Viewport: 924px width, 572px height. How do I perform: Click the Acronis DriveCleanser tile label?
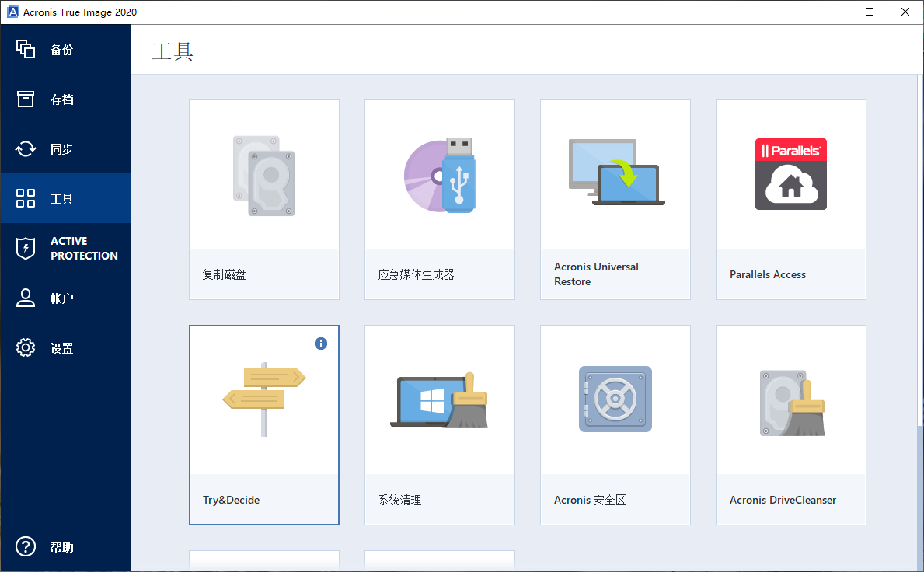(783, 500)
